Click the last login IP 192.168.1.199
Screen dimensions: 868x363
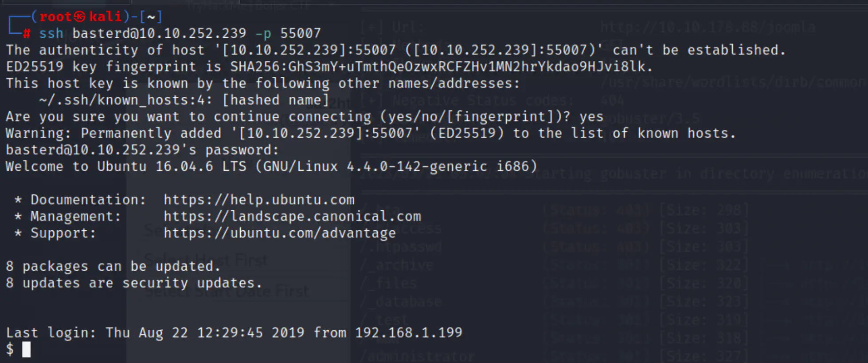408,333
